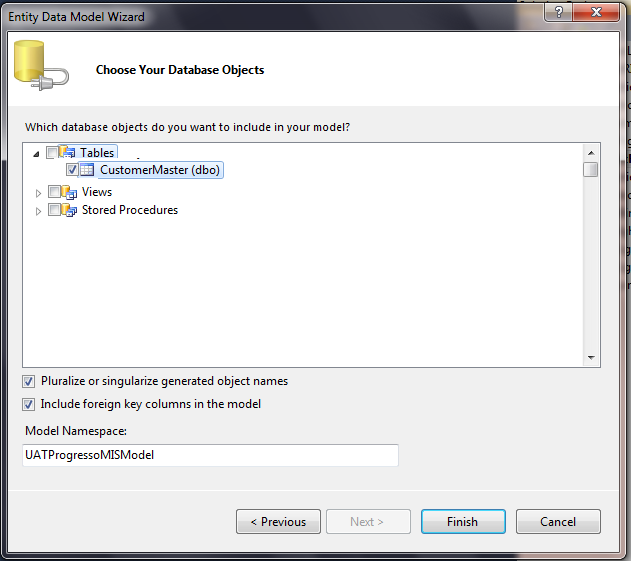Select the Views tree label
The image size is (631, 561).
(x=97, y=192)
